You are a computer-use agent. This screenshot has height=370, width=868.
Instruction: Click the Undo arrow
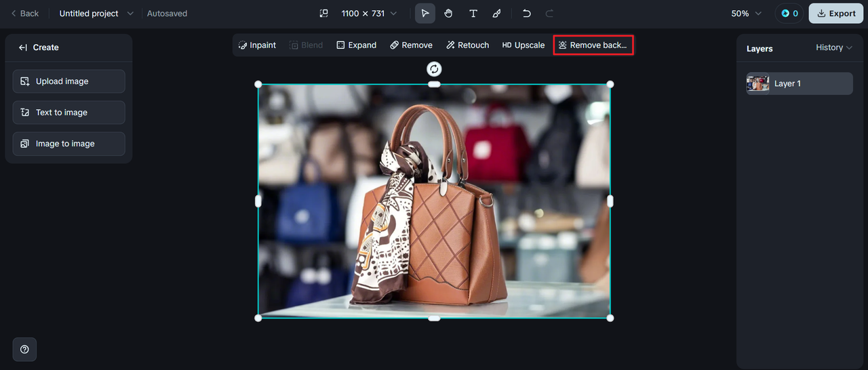(x=526, y=14)
